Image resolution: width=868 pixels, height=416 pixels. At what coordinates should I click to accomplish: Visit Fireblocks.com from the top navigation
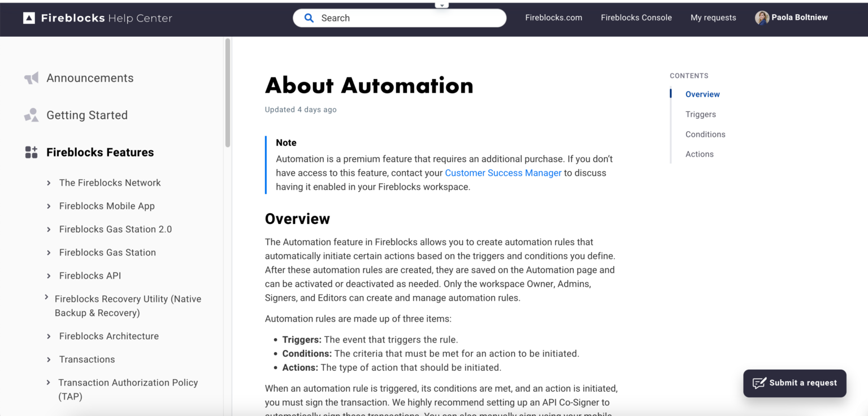pyautogui.click(x=553, y=18)
